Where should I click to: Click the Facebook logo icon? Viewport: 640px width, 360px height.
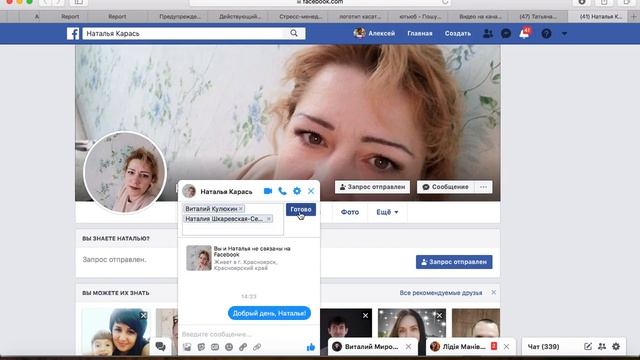[73, 33]
